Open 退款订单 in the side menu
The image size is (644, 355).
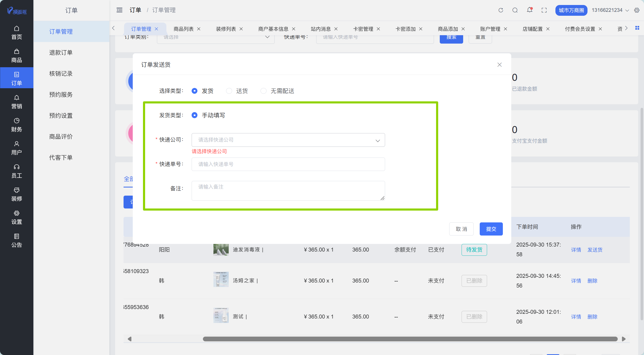click(x=61, y=53)
